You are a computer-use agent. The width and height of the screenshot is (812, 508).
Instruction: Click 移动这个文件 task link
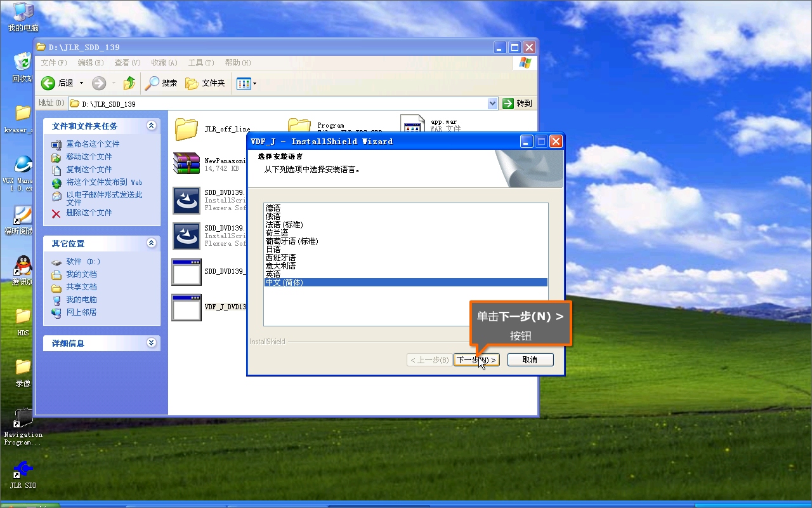click(x=89, y=157)
